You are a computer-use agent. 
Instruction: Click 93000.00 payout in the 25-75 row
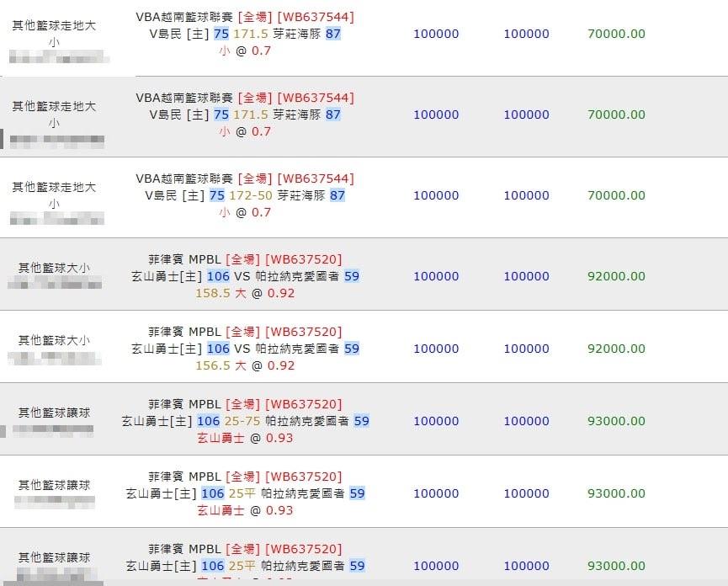[x=616, y=421]
